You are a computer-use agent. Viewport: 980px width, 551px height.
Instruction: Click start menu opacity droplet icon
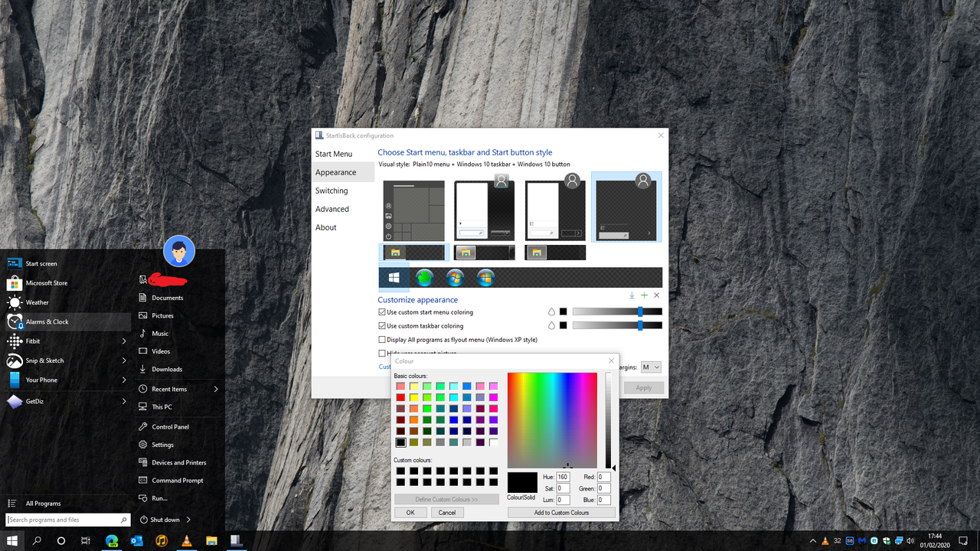point(551,312)
